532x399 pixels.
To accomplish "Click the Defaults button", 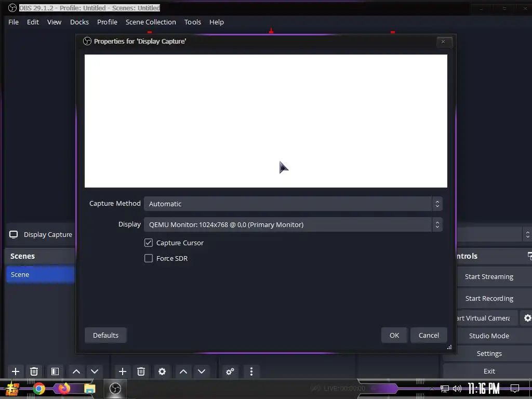I will point(105,335).
